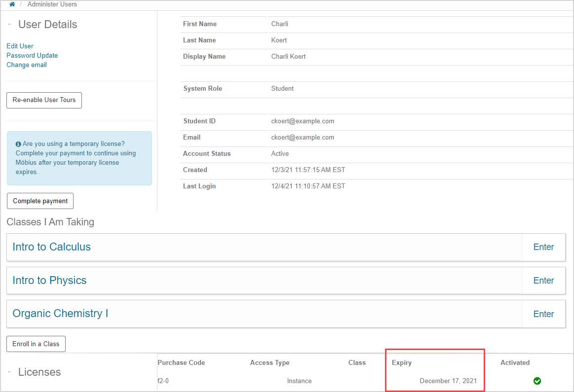Enter the Organic Chemistry I class
This screenshot has width=574, height=392.
click(543, 314)
